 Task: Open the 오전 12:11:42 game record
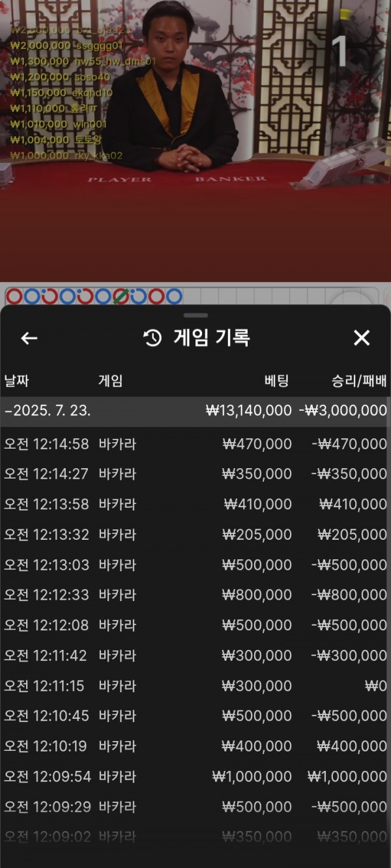195,656
